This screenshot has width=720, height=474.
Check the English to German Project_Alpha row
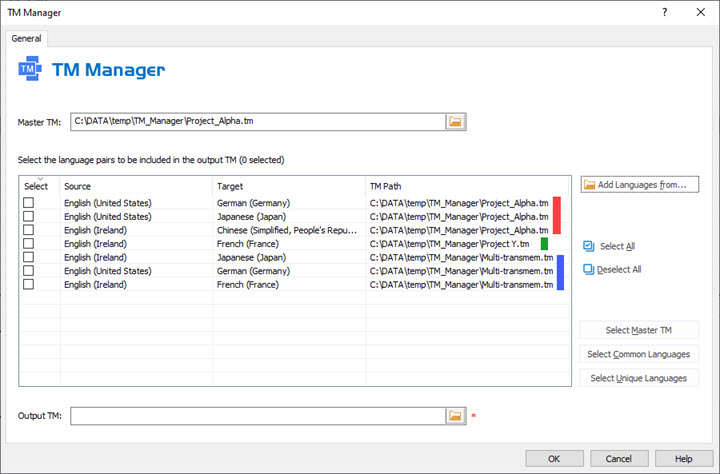point(29,203)
